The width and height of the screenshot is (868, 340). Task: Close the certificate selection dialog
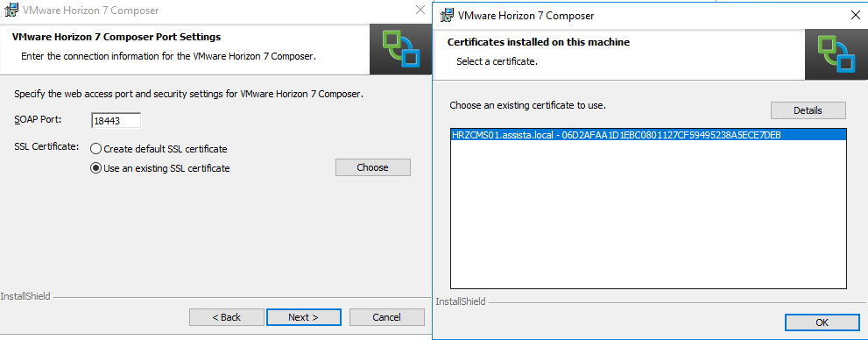coord(855,16)
